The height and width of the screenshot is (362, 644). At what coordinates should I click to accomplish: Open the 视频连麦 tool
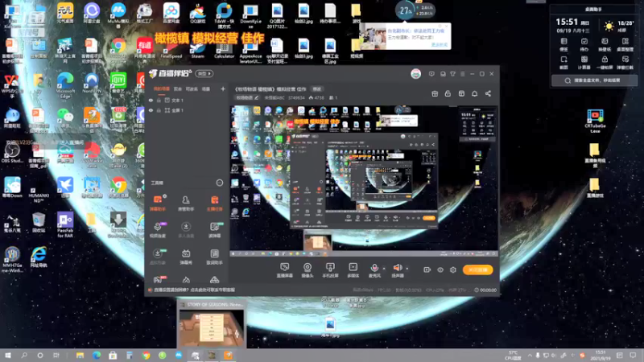click(x=158, y=230)
